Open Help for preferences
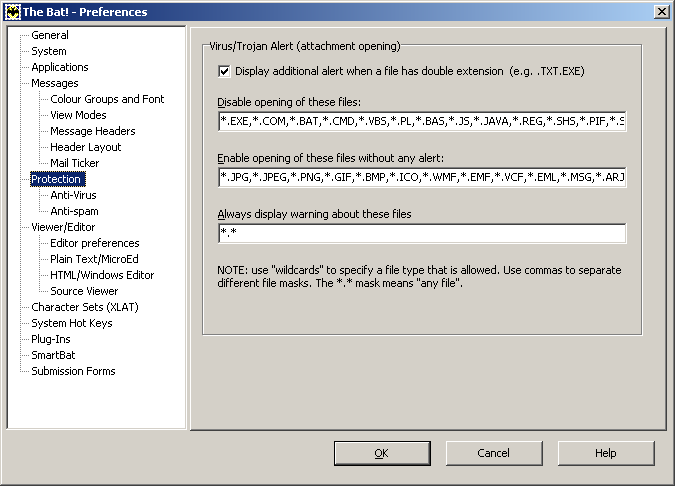 [606, 453]
